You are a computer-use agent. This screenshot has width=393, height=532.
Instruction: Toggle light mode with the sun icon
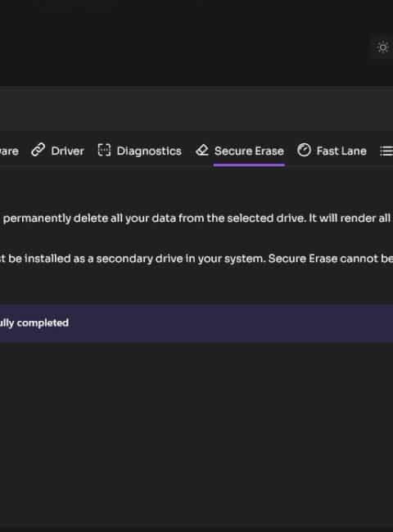click(383, 47)
